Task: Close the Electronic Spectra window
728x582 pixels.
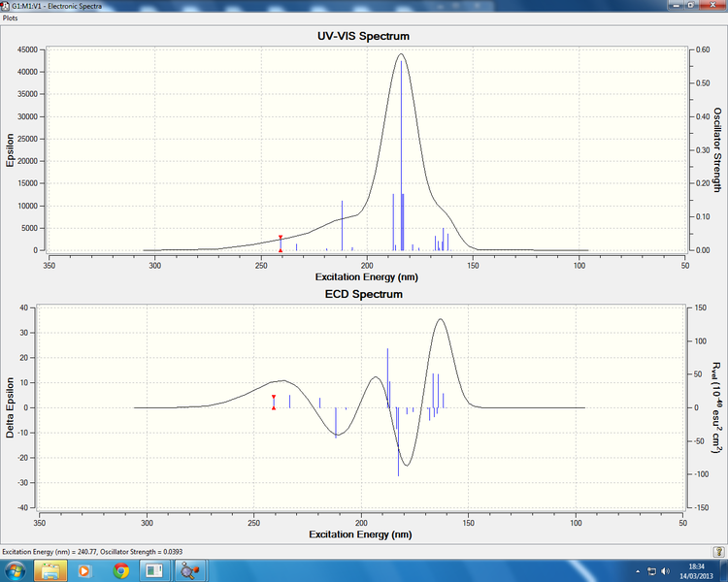Action: (x=712, y=5)
